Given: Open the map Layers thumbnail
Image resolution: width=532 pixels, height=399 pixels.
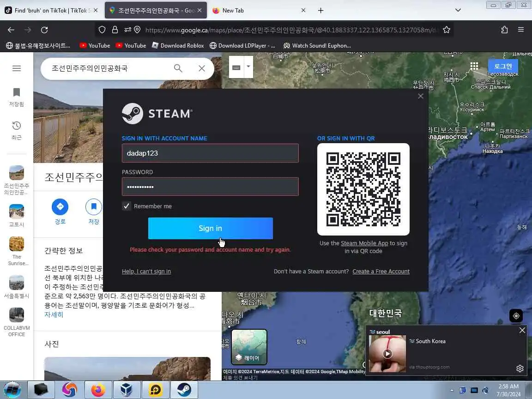Looking at the screenshot, I should point(249,347).
